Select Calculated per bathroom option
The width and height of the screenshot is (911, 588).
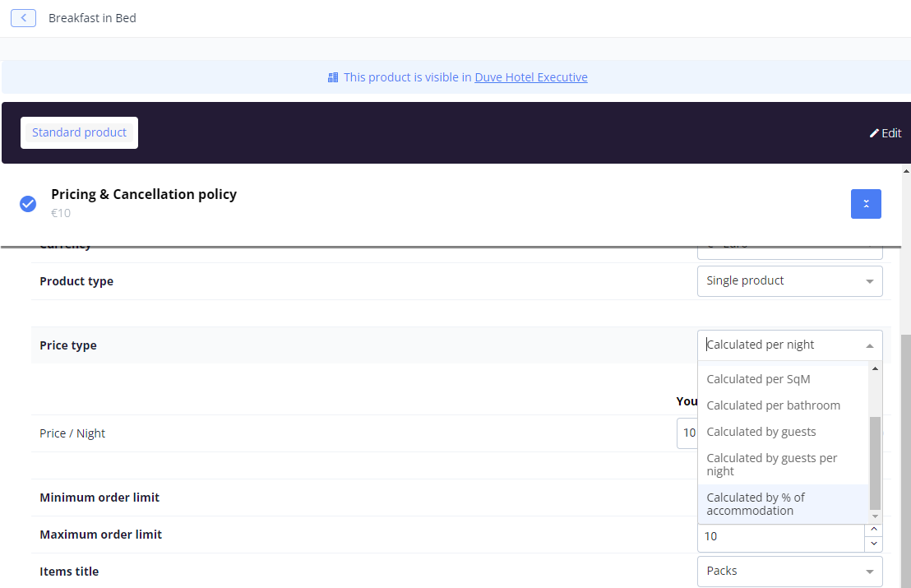773,405
